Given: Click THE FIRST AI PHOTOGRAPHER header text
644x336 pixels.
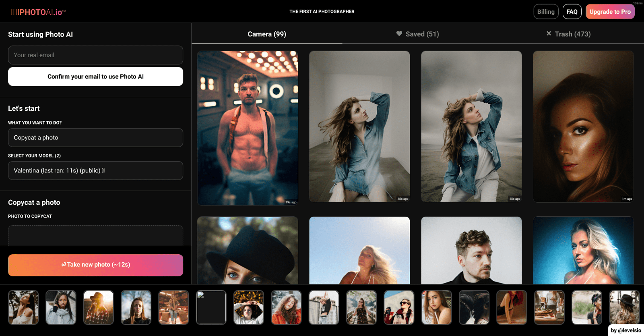Looking at the screenshot, I should click(322, 12).
